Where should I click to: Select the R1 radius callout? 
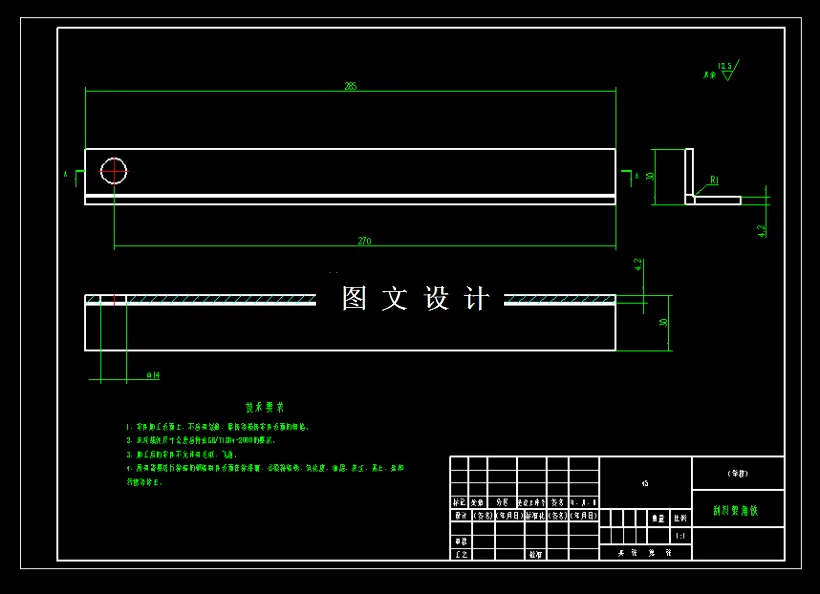pyautogui.click(x=714, y=180)
